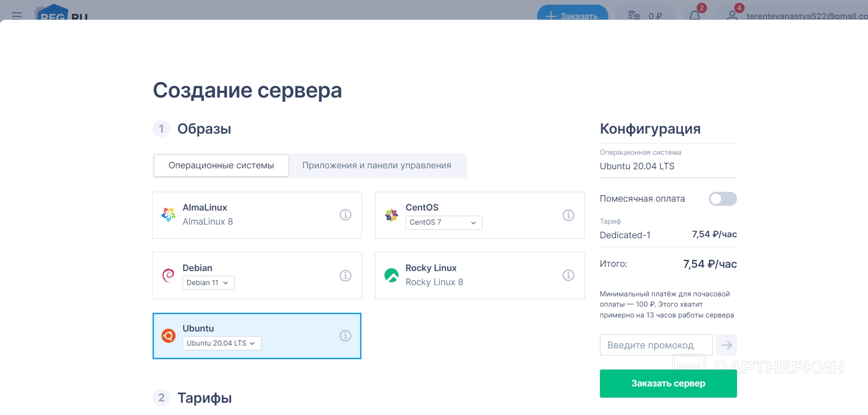The image size is (868, 415).
Task: Expand the CentOS 7 version dropdown
Action: coord(444,222)
